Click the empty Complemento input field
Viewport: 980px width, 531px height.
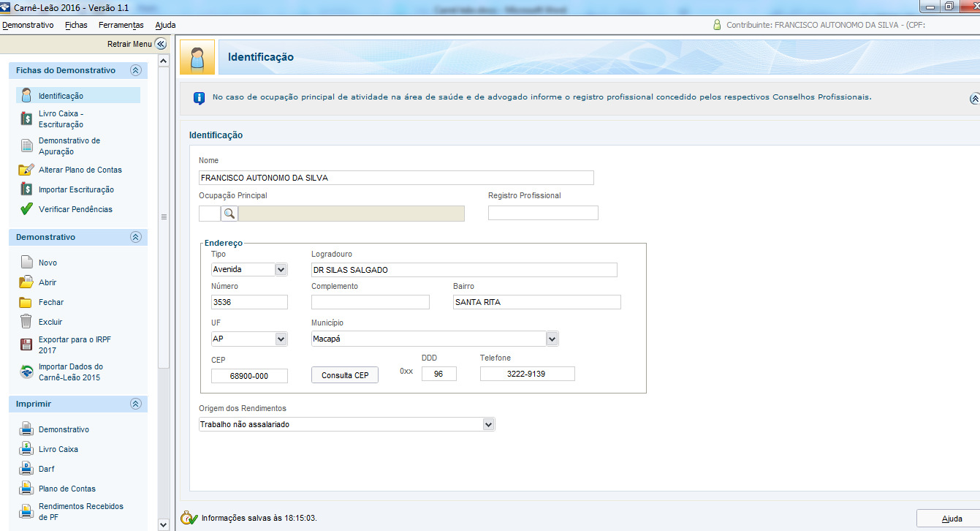371,302
